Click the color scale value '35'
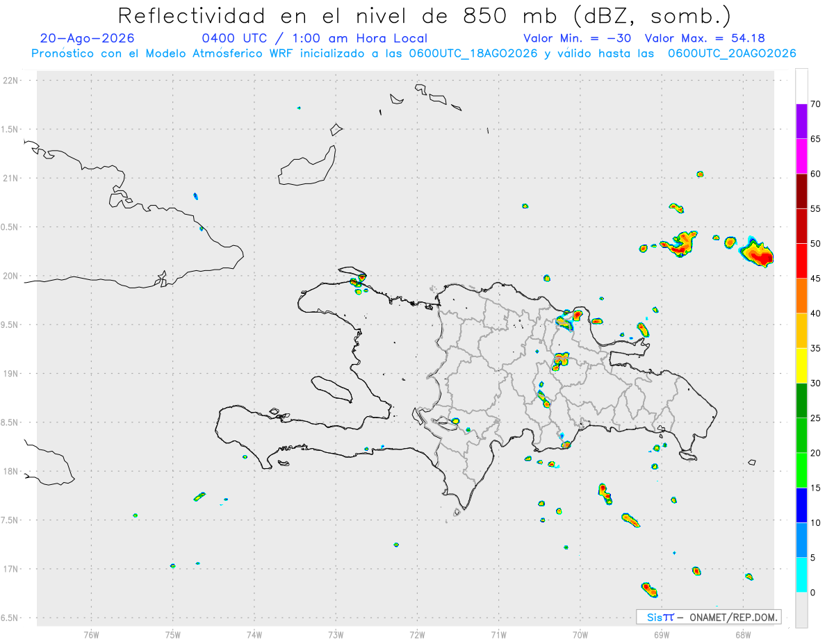Image resolution: width=834 pixels, height=644 pixels. click(816, 349)
